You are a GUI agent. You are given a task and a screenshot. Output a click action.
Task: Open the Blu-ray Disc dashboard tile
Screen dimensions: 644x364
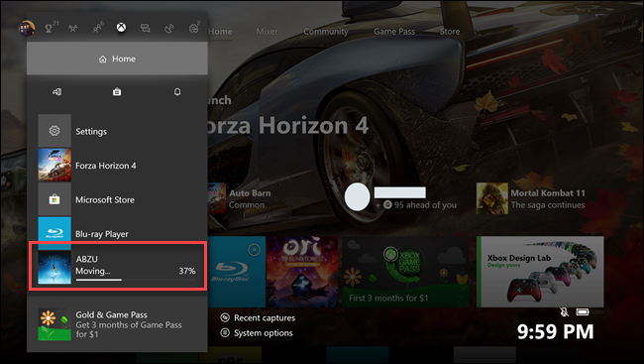pyautogui.click(x=237, y=272)
